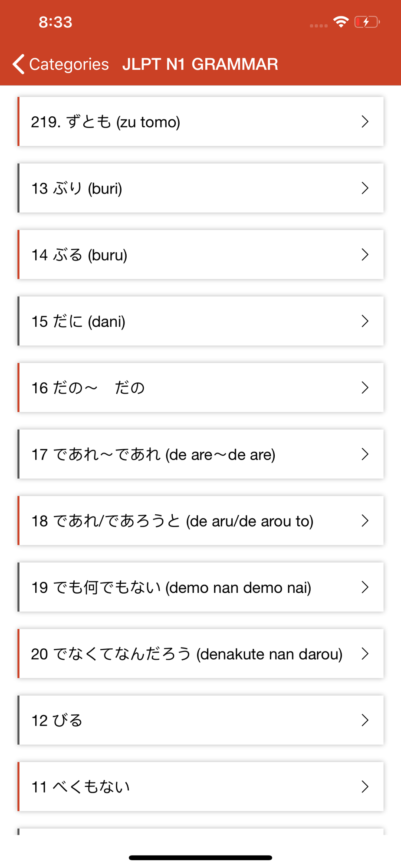Screen dimensions: 401x868
Task: Select grammar item 18 であれ/であろうと
Action: (200, 520)
